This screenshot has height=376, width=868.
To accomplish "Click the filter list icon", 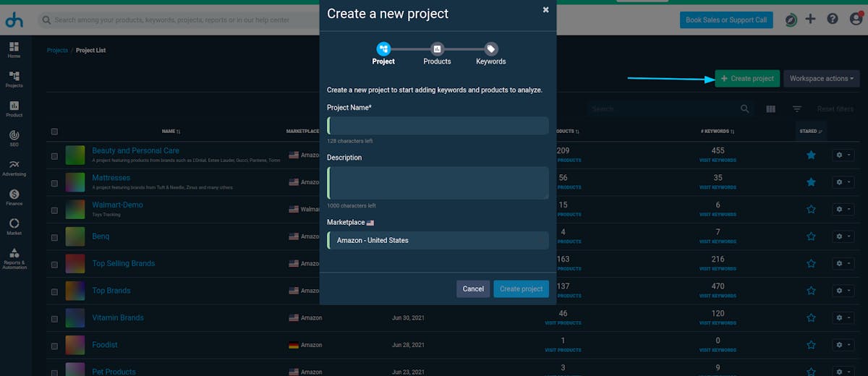I will point(797,108).
